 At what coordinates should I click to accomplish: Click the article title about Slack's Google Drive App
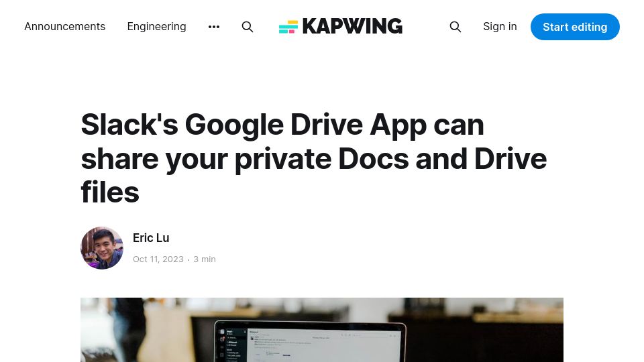point(314,158)
